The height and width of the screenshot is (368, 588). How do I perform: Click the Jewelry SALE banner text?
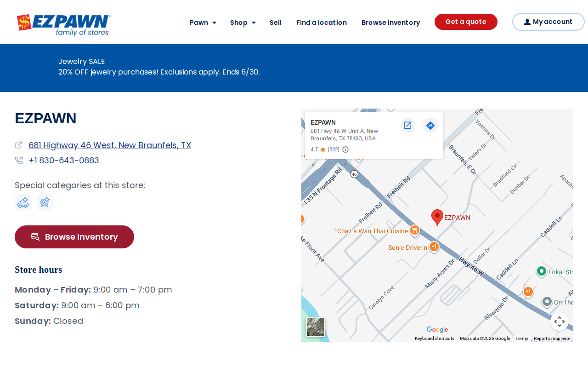click(82, 62)
